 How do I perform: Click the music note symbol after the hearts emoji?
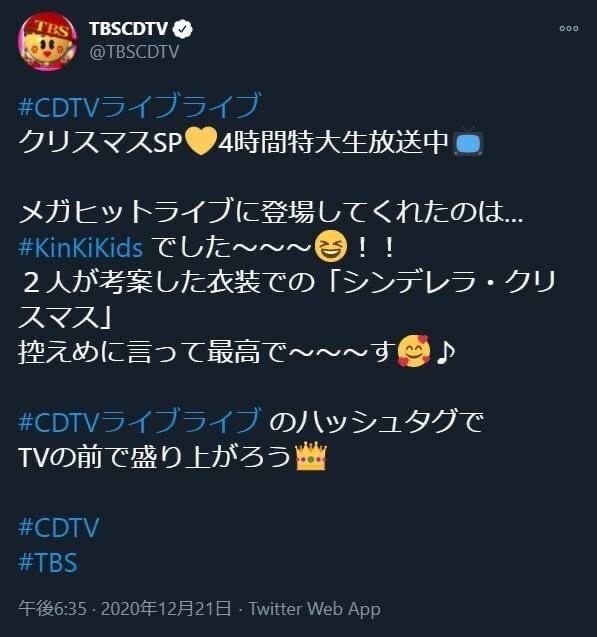pyautogui.click(x=445, y=352)
